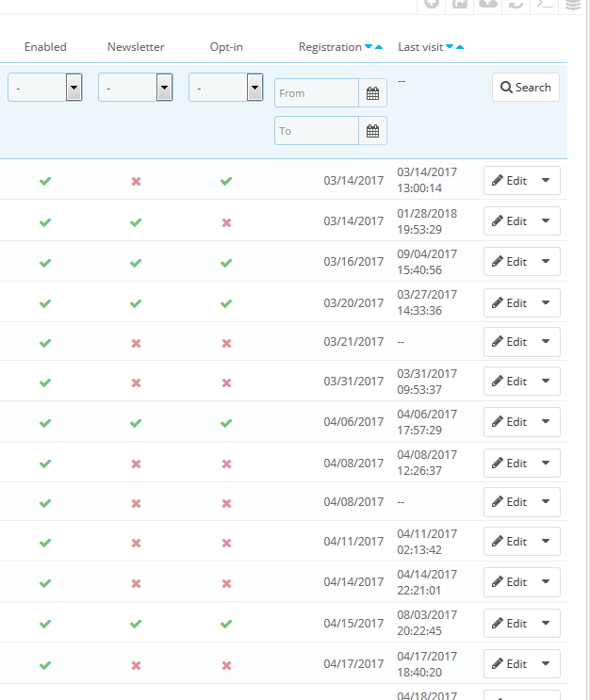Open calendar picker for Registration From date
Image resolution: width=590 pixels, height=700 pixels.
[x=372, y=93]
